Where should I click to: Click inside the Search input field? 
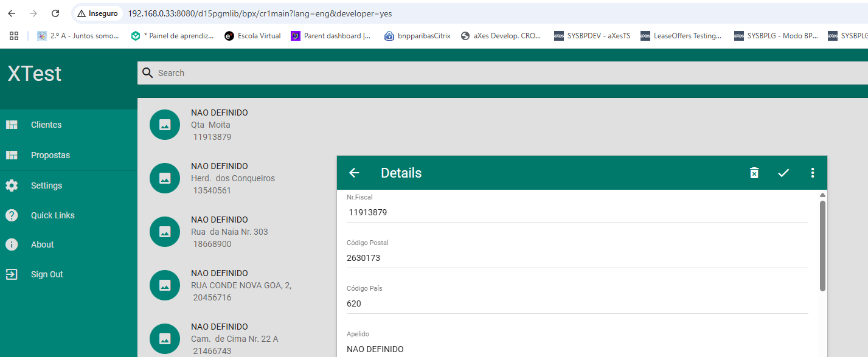pyautogui.click(x=426, y=73)
